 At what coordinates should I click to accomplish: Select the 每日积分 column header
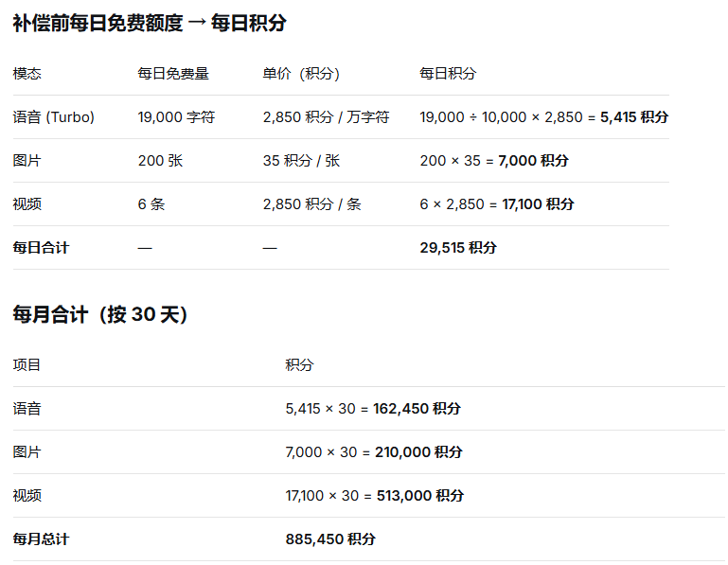[448, 74]
